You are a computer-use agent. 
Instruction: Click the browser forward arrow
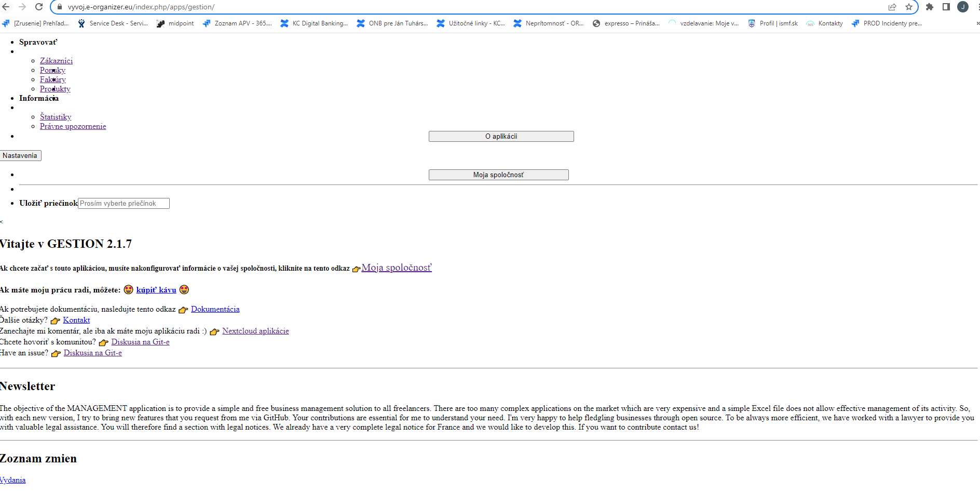(x=22, y=7)
